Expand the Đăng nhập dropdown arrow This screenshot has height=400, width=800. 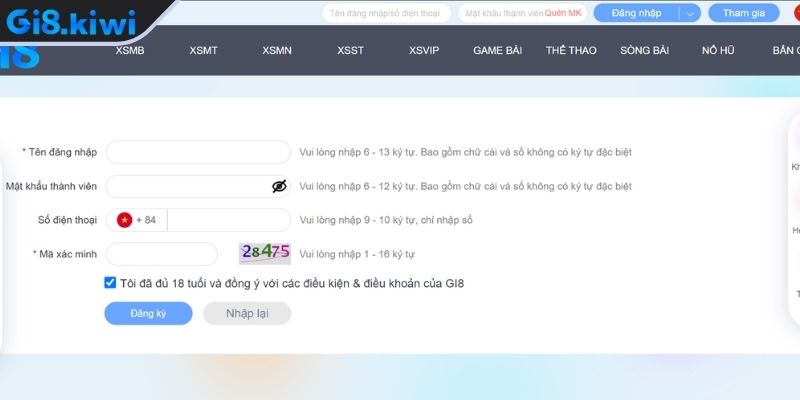click(x=690, y=13)
